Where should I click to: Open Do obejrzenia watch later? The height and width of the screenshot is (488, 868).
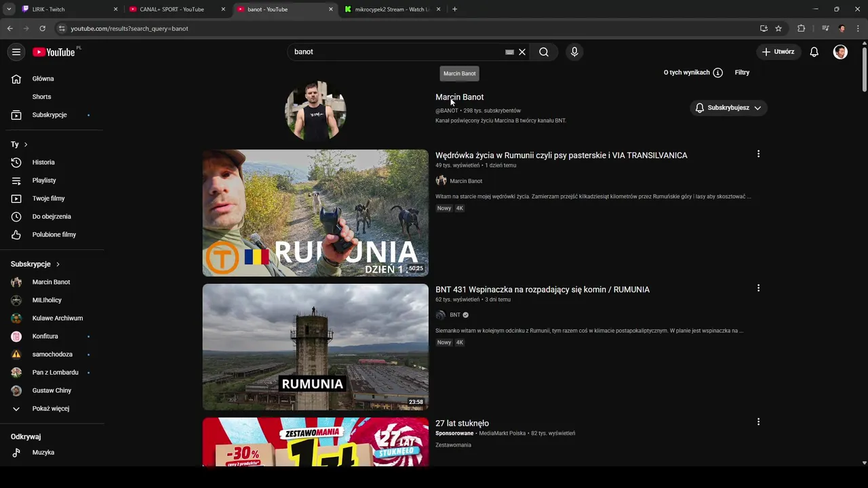(x=52, y=217)
